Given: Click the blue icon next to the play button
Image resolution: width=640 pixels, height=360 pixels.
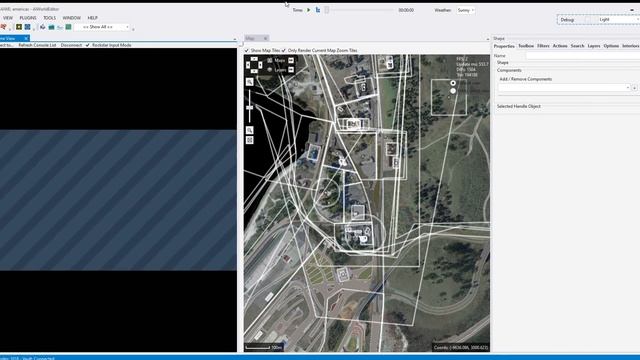Looking at the screenshot, I should point(318,10).
